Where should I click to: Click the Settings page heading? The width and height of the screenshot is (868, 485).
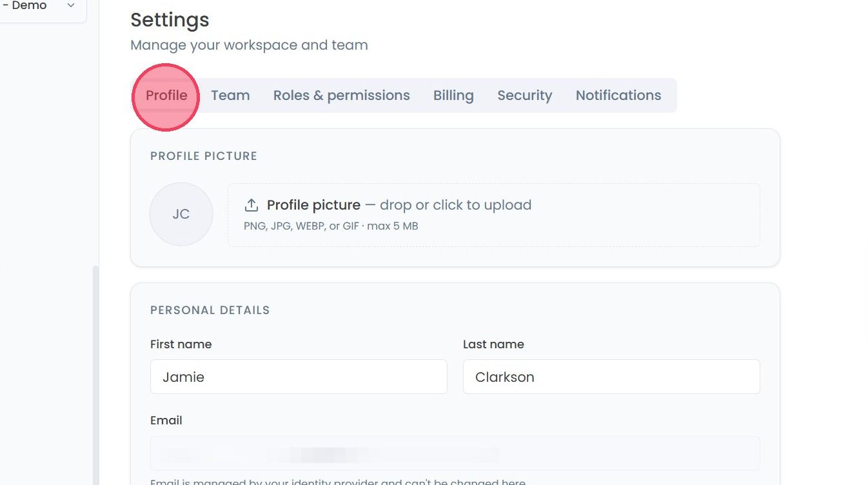(170, 20)
